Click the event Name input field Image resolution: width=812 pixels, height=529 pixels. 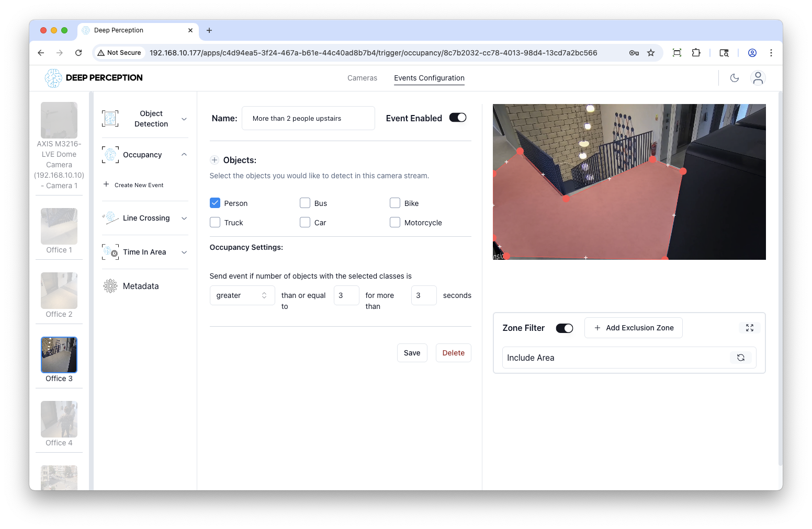click(x=308, y=118)
